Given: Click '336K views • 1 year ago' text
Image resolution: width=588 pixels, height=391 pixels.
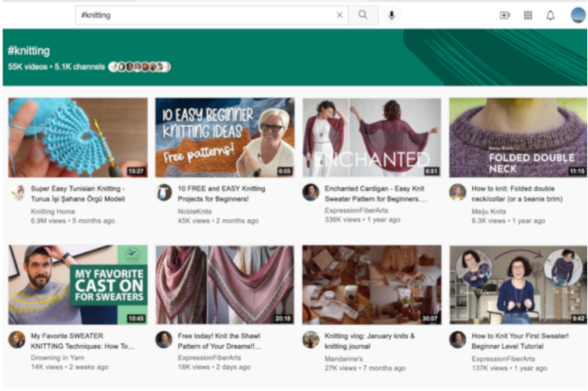Looking at the screenshot, I should click(362, 219).
